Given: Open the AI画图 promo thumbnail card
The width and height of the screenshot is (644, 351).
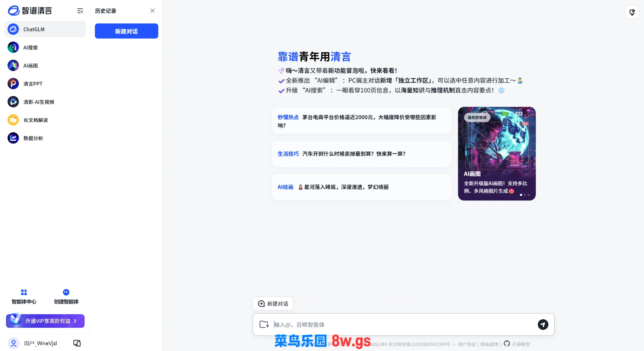Looking at the screenshot, I should (497, 154).
